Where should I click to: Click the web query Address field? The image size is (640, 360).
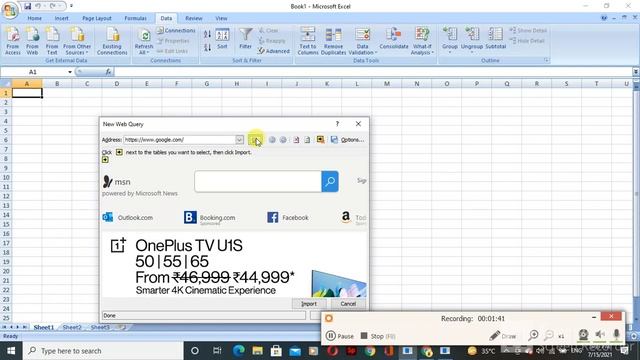[180, 140]
